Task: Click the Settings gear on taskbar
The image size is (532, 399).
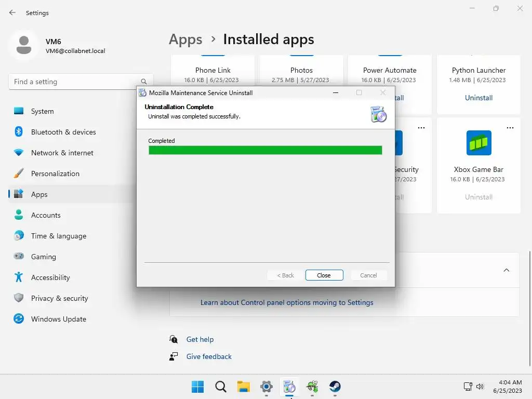Action: (x=267, y=387)
